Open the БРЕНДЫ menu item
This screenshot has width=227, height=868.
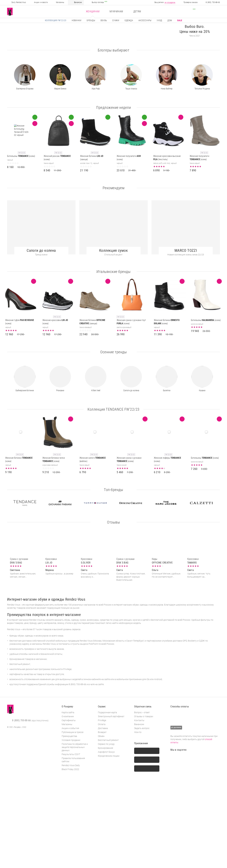coord(91,21)
